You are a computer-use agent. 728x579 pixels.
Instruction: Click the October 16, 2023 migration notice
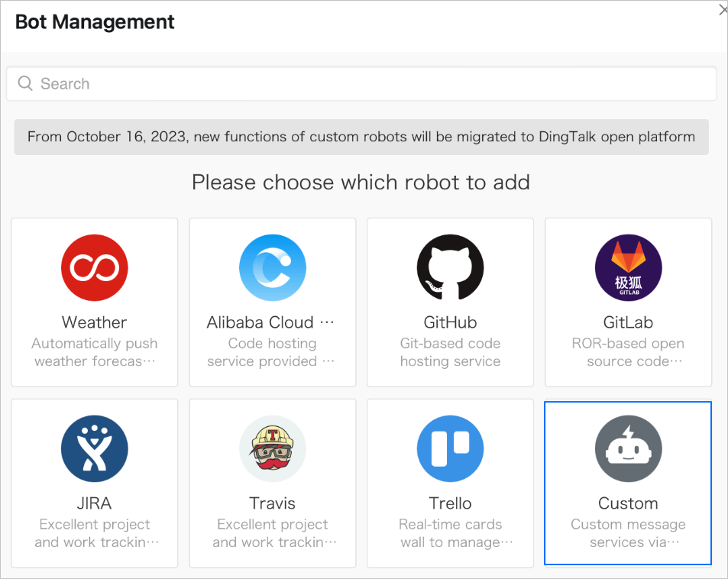tap(361, 137)
